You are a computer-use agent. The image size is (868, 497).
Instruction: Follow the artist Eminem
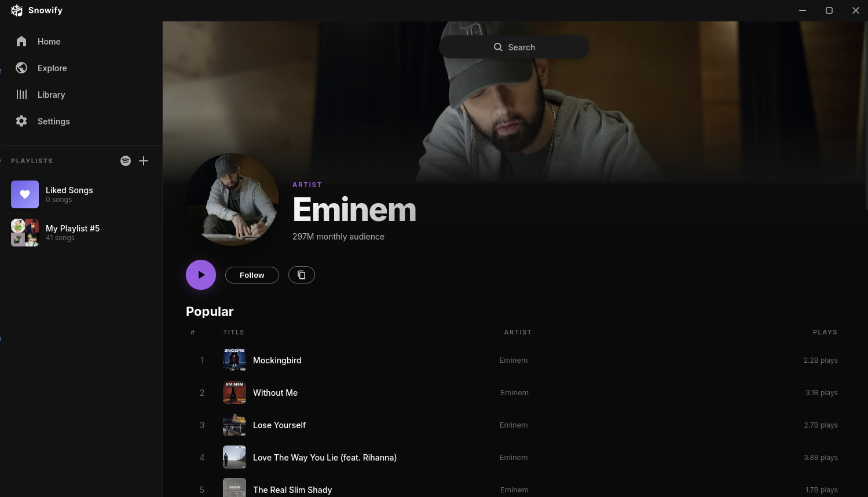(252, 275)
